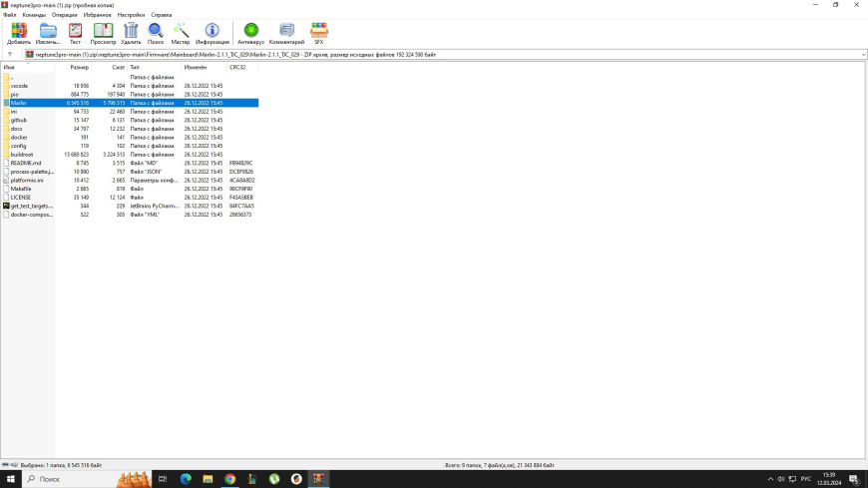This screenshot has height=488, width=868.
Task: Open Microsoft Edge from taskbar
Action: click(186, 479)
